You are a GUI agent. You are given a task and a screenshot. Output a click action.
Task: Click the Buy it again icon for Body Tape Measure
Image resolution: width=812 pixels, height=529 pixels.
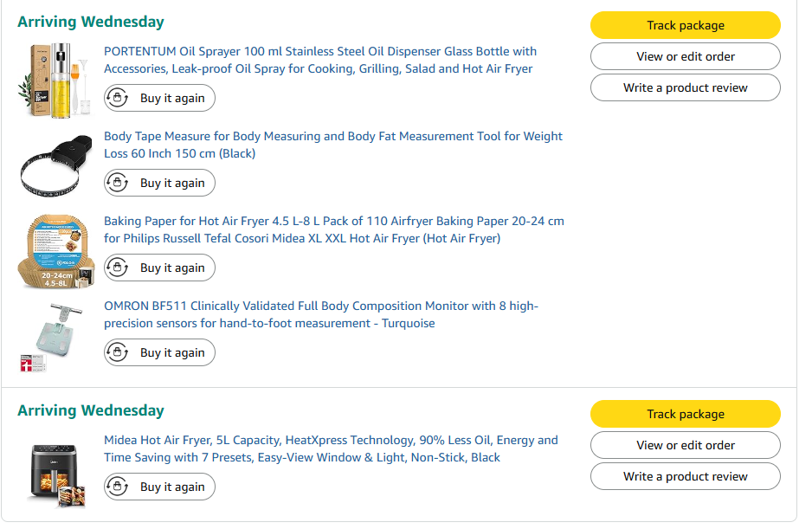pyautogui.click(x=118, y=184)
